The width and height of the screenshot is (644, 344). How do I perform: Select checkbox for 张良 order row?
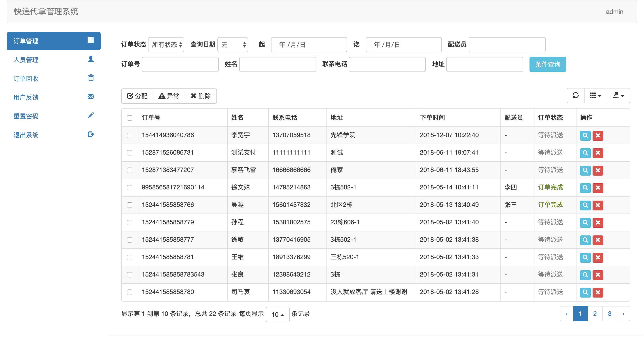129,275
